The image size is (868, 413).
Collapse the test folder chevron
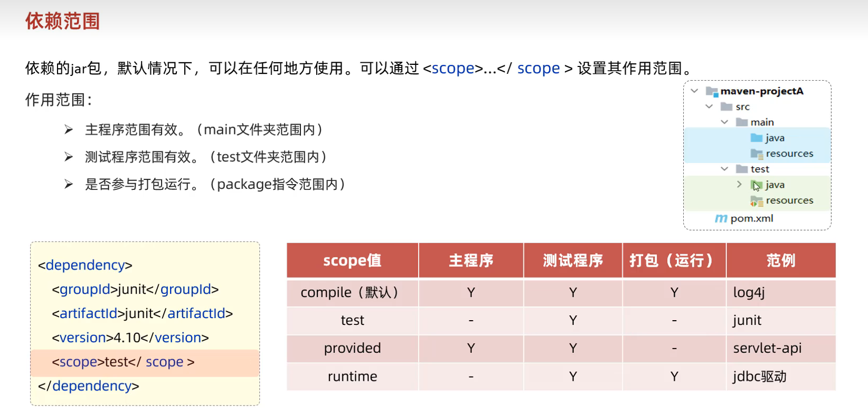[724, 169]
